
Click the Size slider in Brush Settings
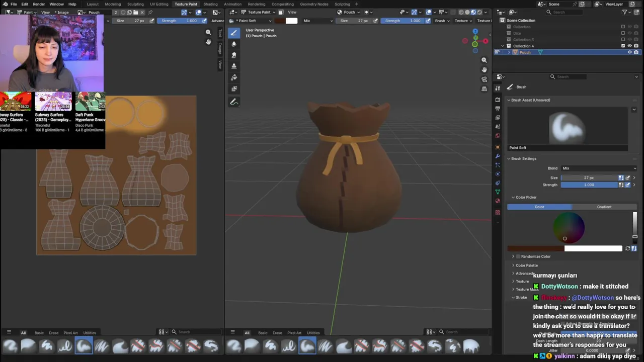point(589,178)
